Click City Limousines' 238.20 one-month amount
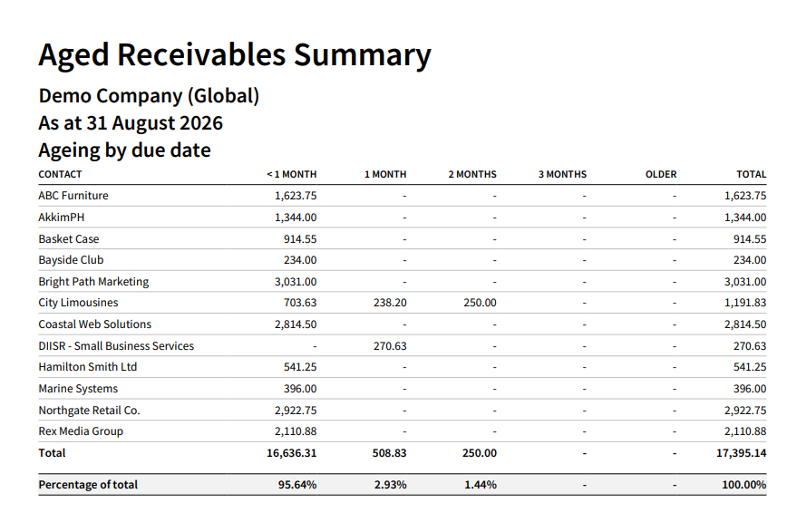787x532 pixels. 390,303
